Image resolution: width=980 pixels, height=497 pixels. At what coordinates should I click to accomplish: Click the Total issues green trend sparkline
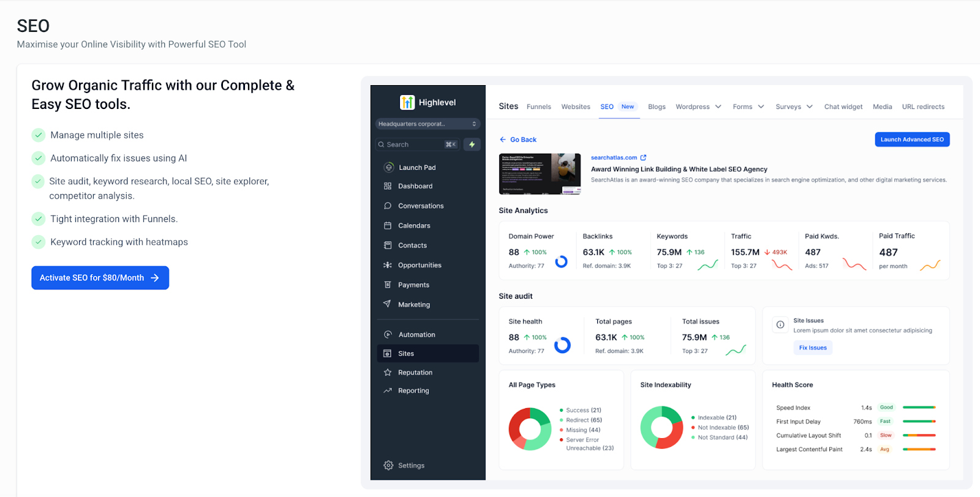736,349
